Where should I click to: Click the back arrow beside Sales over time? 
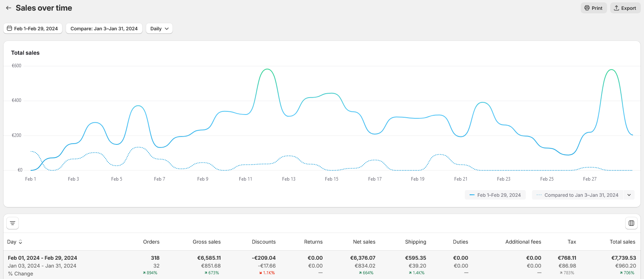tap(9, 8)
